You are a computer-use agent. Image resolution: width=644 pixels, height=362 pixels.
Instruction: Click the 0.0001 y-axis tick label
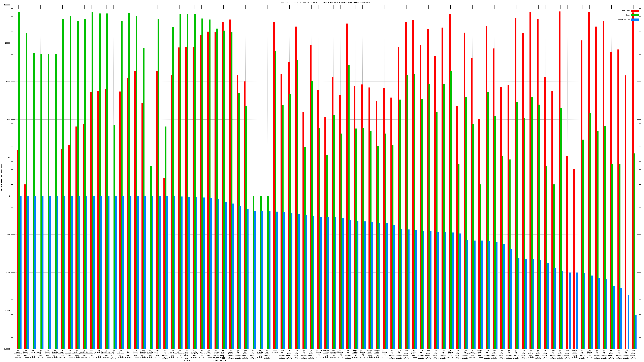[x=7, y=349]
